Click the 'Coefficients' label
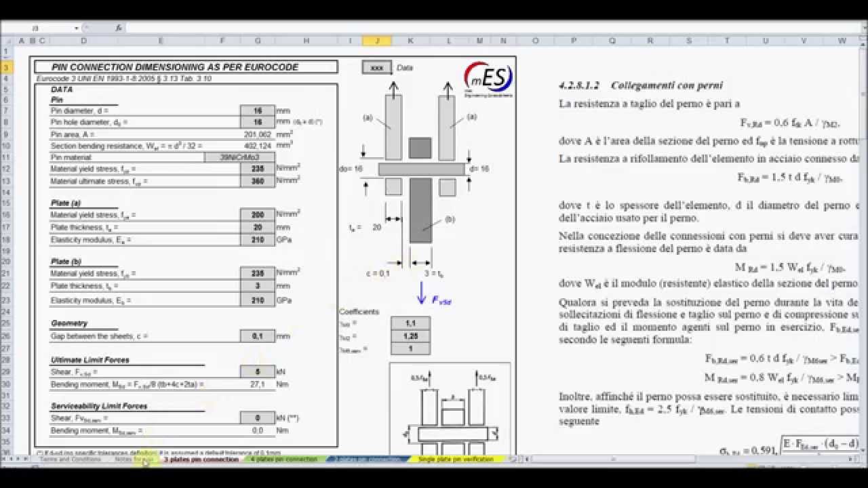Viewport: 868px width, 488px height. coord(359,312)
